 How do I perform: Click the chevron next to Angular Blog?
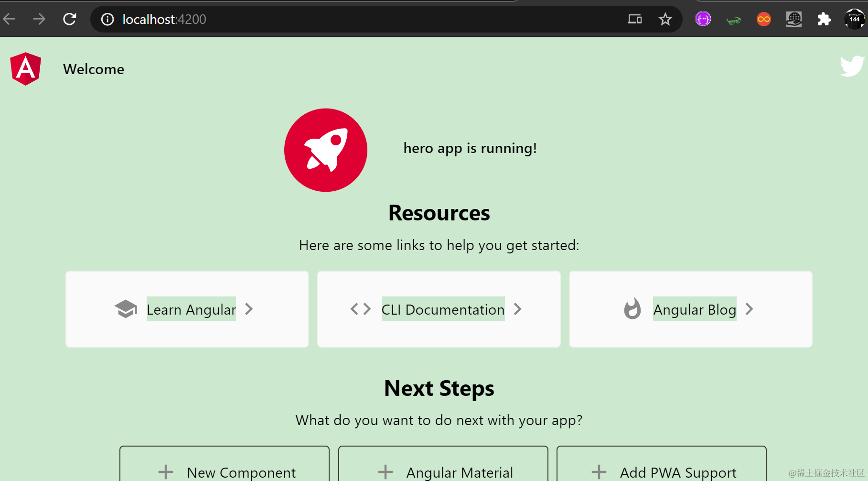(749, 309)
